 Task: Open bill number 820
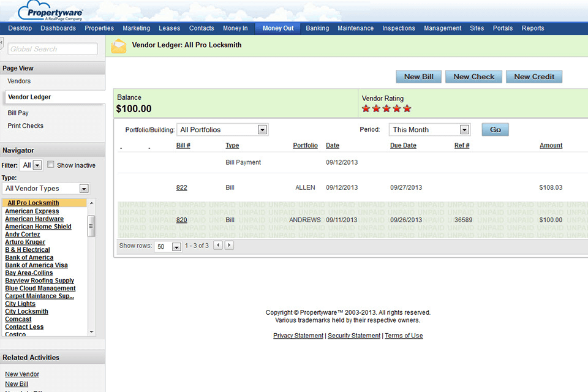(x=181, y=220)
